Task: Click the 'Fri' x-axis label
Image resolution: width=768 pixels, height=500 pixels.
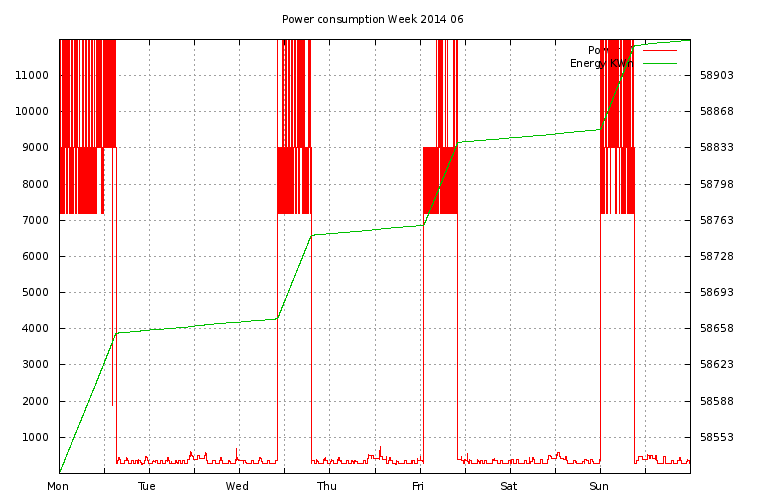Action: (x=417, y=486)
